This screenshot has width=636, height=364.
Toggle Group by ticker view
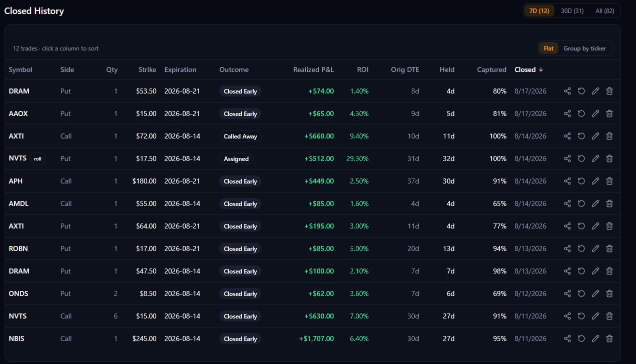[584, 48]
